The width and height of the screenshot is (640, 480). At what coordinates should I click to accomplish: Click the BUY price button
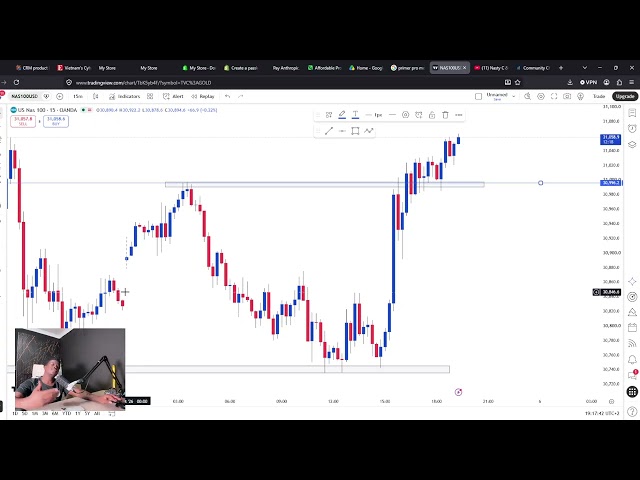(56, 121)
